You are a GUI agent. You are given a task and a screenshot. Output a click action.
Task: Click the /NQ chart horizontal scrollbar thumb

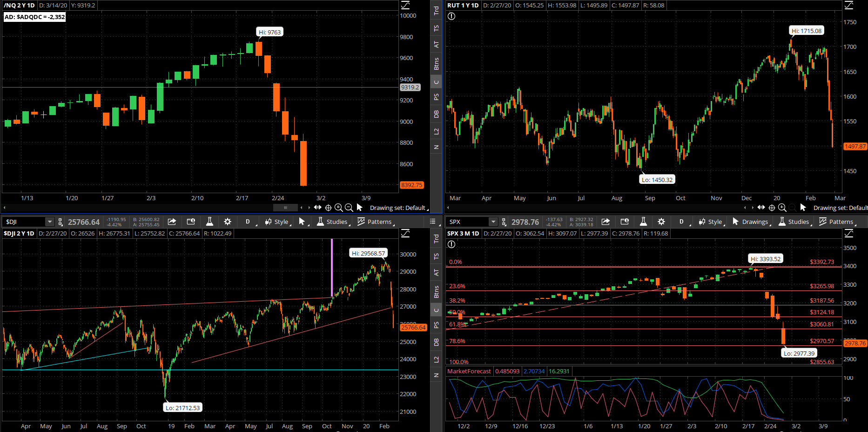click(x=285, y=208)
